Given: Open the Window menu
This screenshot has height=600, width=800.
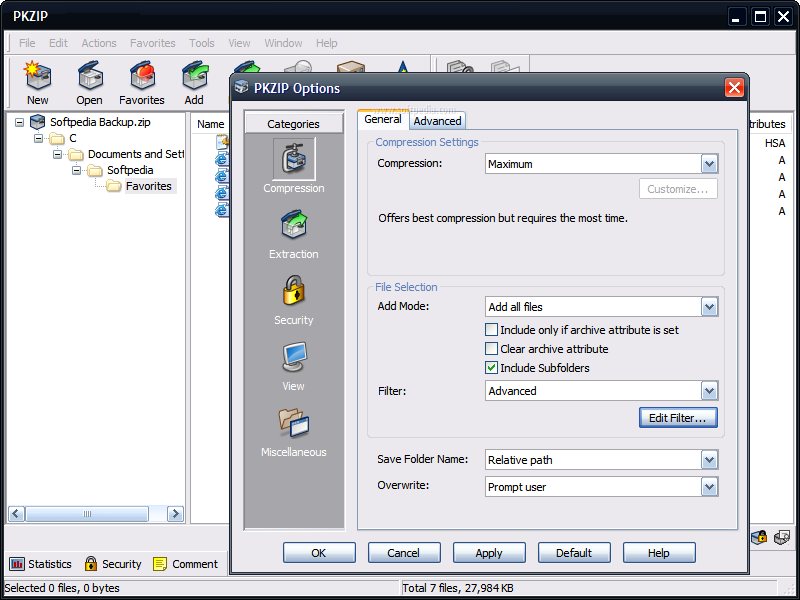Looking at the screenshot, I should [x=283, y=43].
